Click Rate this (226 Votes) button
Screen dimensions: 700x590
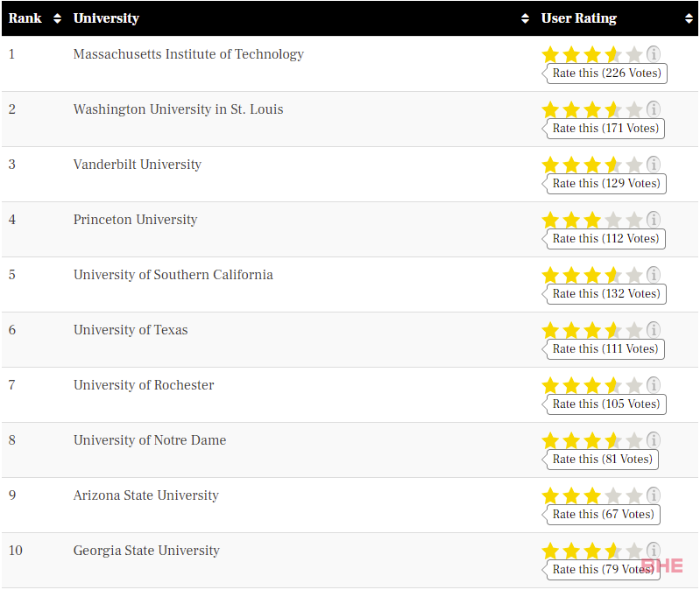pyautogui.click(x=605, y=74)
